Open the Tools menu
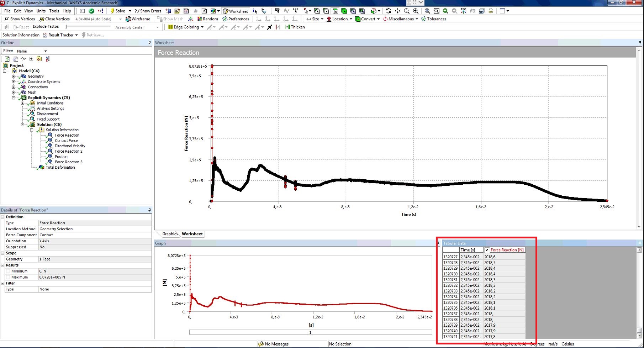The image size is (644, 348). 54,11
